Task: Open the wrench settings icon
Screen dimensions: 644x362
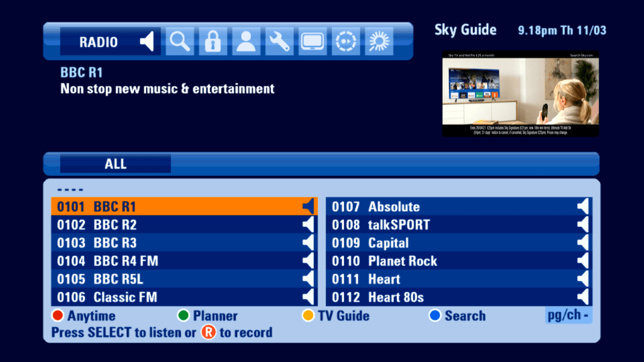Action: pos(279,41)
